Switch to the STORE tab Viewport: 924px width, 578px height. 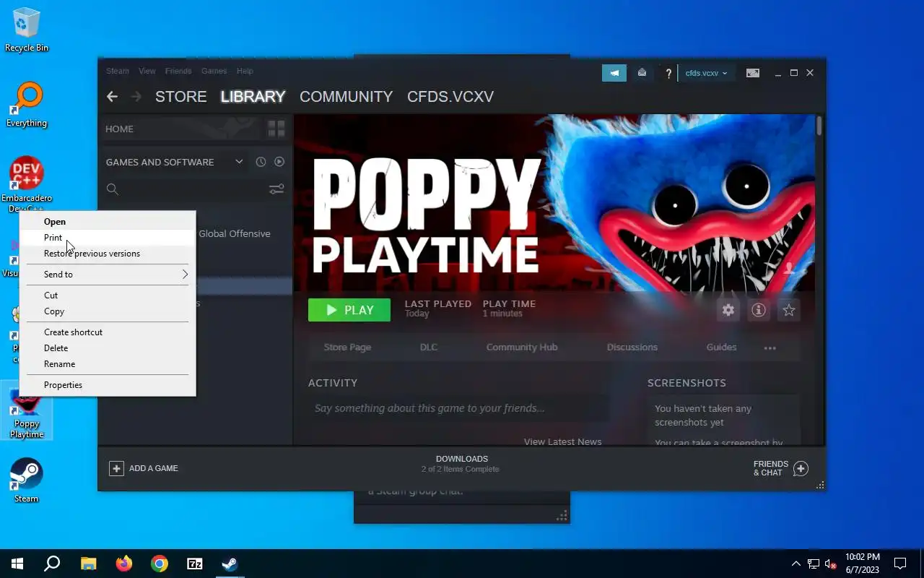coord(181,96)
